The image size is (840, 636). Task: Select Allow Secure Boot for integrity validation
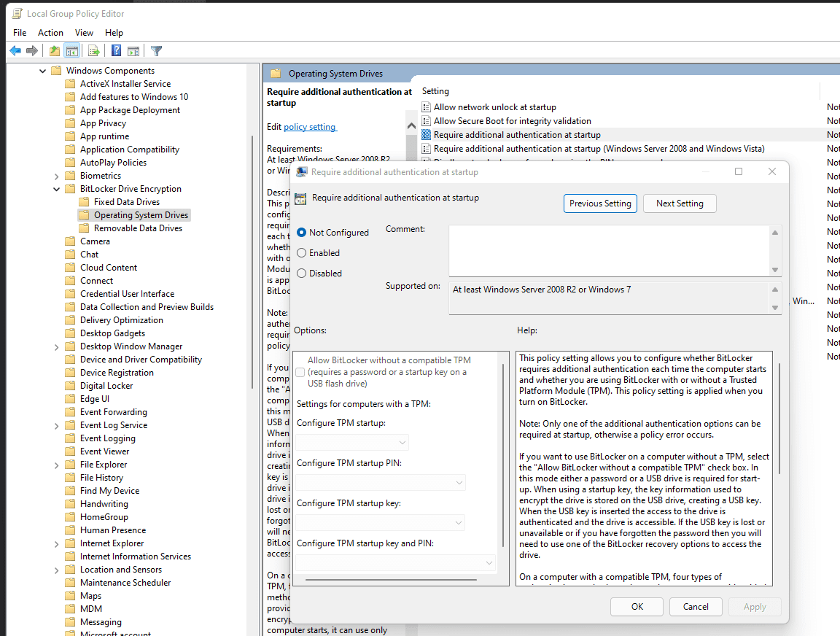(x=512, y=121)
